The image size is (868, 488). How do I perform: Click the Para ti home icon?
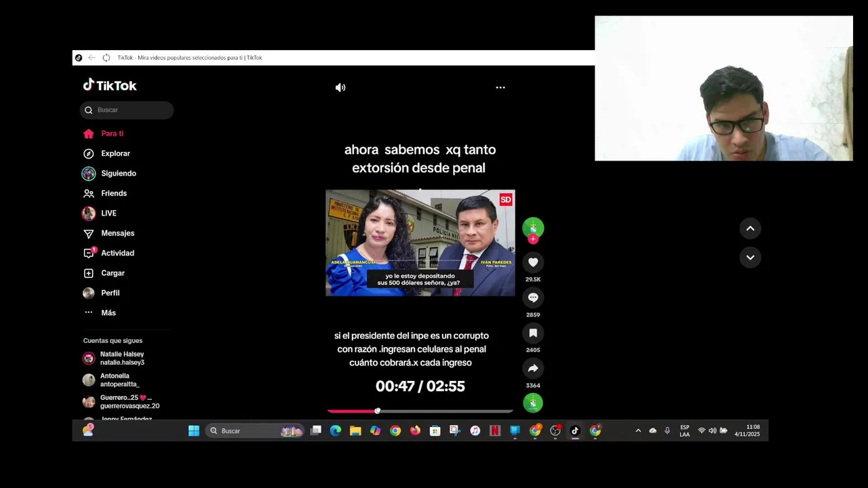(88, 134)
